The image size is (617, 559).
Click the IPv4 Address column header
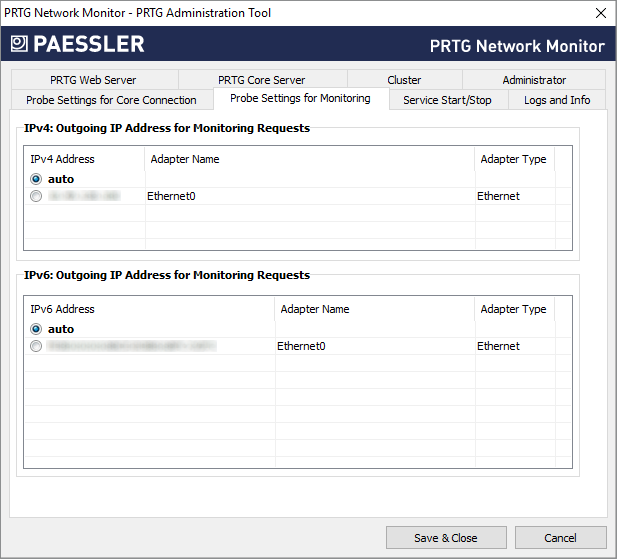pyautogui.click(x=62, y=159)
